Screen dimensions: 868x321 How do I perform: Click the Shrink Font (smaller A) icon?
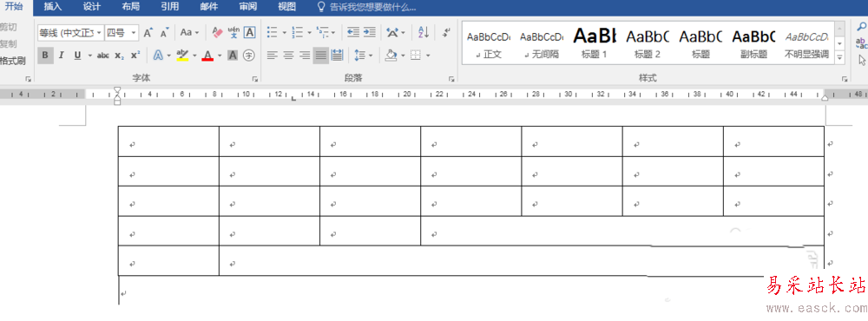coord(164,33)
